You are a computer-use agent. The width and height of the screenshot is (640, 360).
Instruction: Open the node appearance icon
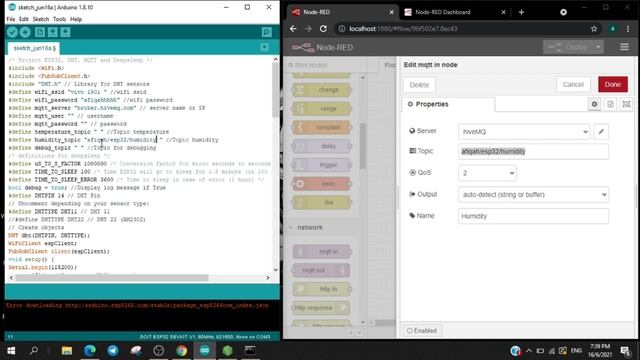(x=626, y=104)
